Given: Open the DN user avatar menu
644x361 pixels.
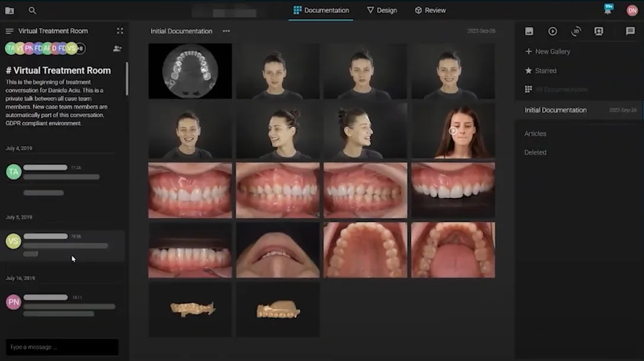Looking at the screenshot, I should point(632,11).
